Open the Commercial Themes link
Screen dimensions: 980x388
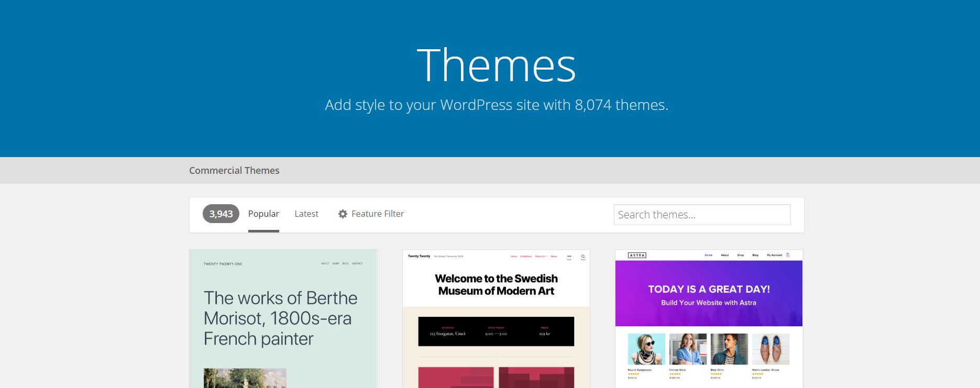click(234, 170)
